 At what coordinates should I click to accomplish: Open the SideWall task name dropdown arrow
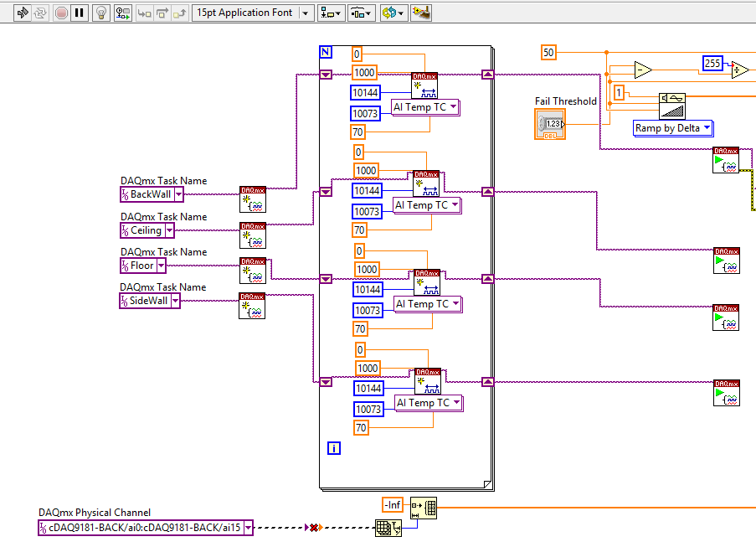pyautogui.click(x=176, y=301)
